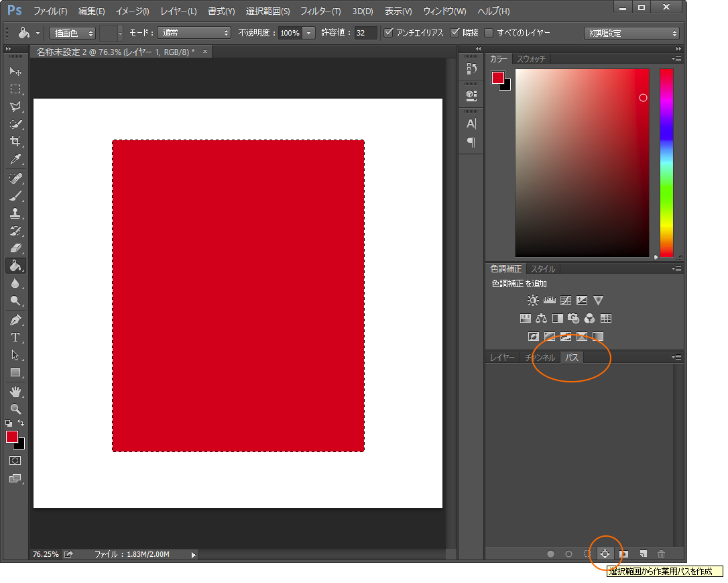Click the delete path trash icon
Viewport: 728px width, 583px height.
662,553
